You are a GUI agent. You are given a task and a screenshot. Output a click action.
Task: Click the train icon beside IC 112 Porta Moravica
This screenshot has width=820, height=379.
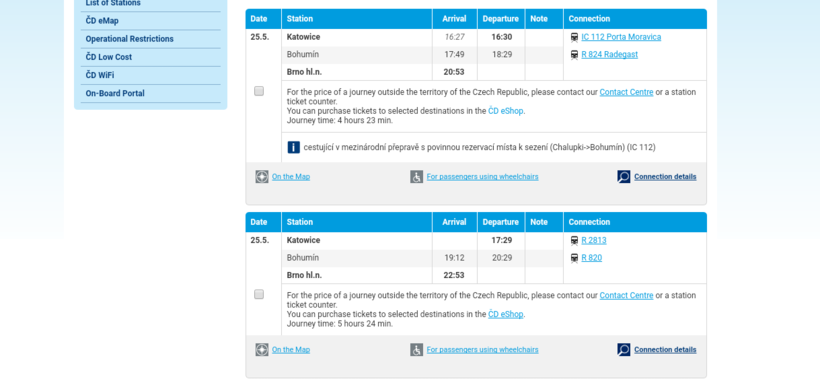tap(574, 37)
